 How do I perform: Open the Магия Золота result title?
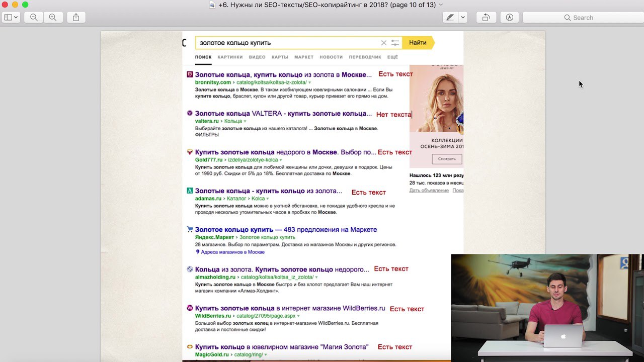point(282,347)
